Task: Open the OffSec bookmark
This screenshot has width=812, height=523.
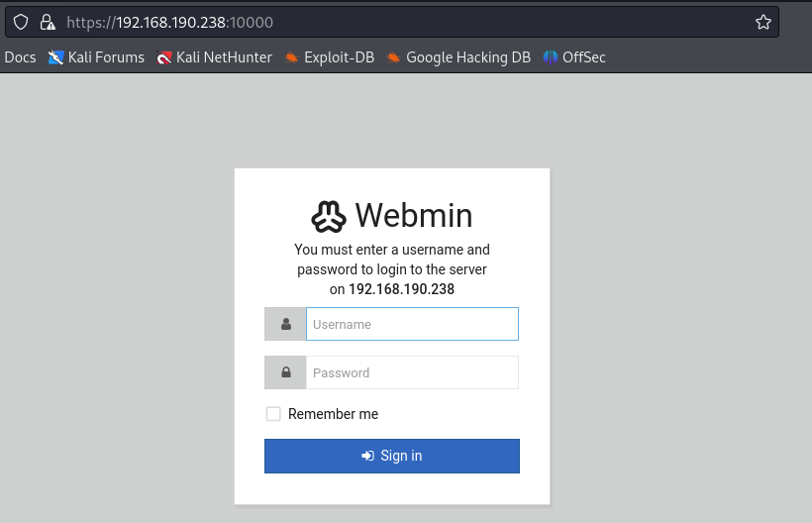Action: pos(574,57)
